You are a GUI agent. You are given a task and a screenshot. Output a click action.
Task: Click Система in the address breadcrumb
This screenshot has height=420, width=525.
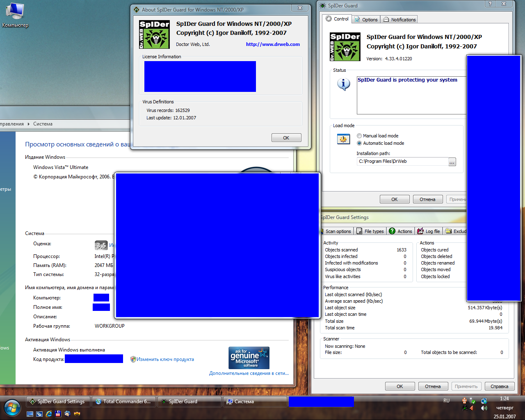coord(43,124)
